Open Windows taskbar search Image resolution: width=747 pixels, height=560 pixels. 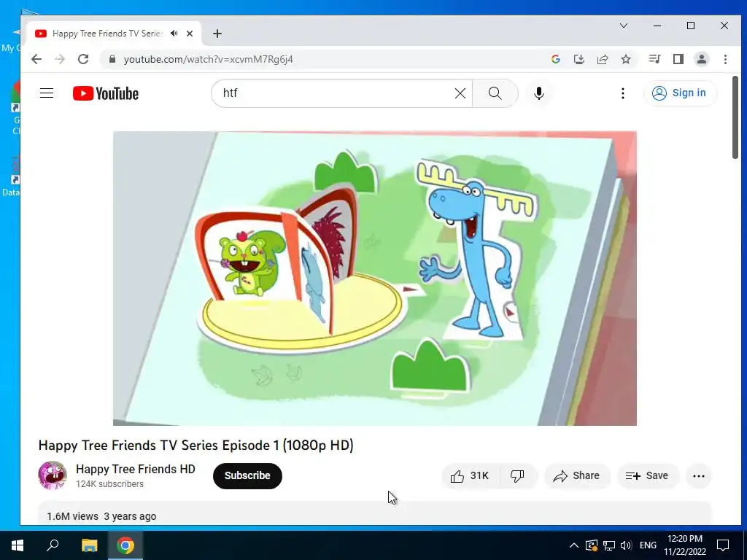coord(53,545)
